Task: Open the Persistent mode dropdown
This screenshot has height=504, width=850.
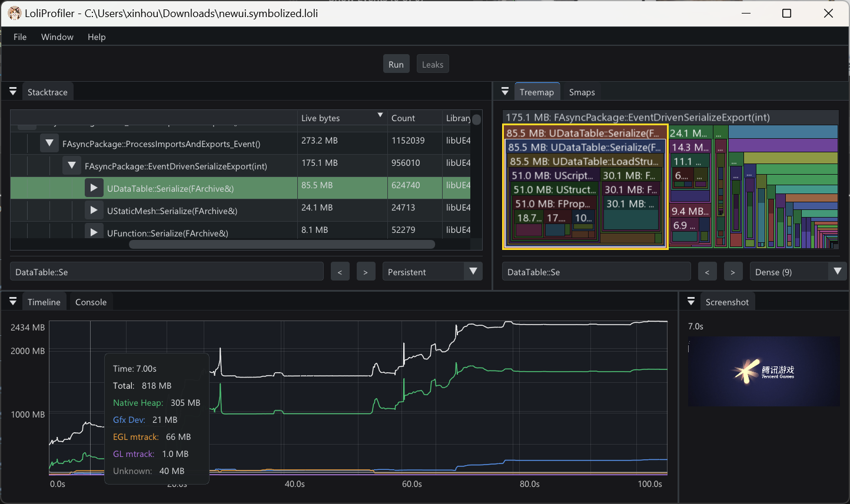Action: coord(433,272)
